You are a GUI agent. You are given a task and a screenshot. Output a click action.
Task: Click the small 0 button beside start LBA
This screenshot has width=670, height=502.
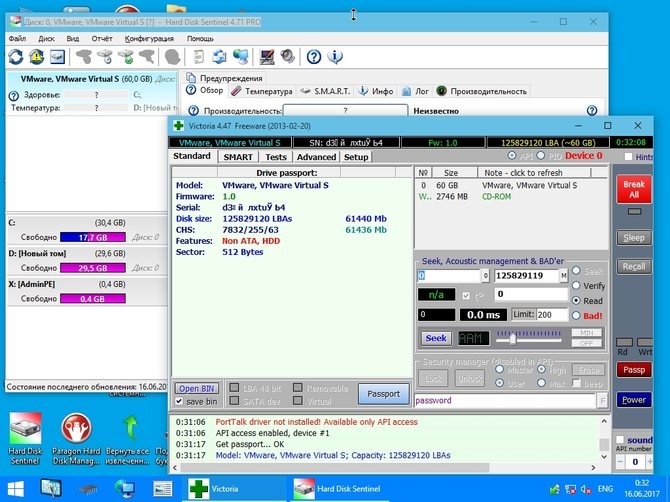click(485, 276)
